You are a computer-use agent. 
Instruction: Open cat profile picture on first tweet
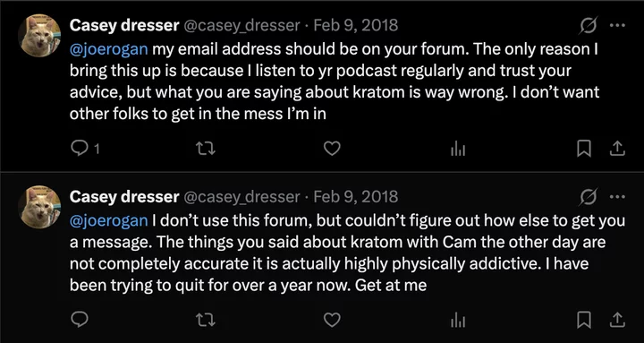(39, 35)
